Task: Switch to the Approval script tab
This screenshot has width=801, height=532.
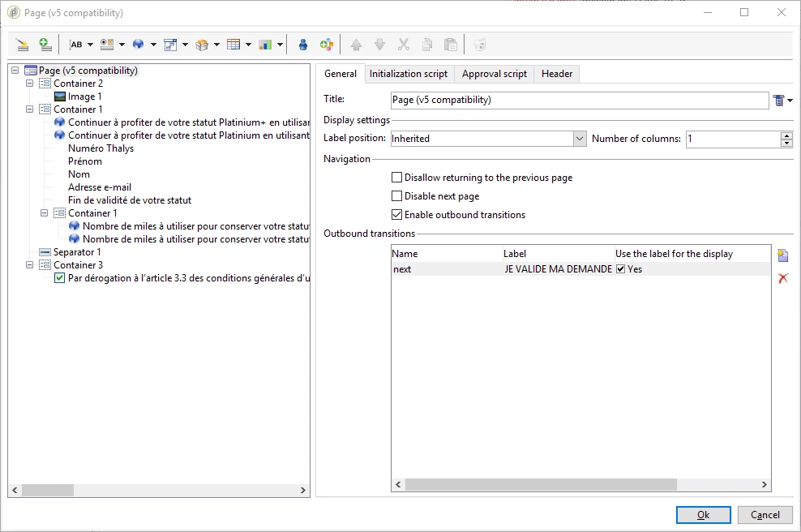Action: click(x=494, y=74)
